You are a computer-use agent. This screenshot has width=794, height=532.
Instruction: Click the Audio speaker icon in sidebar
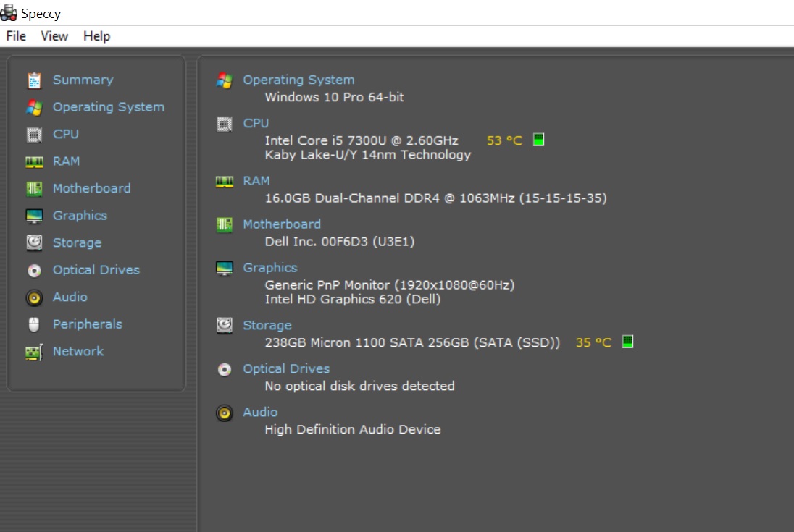pyautogui.click(x=34, y=297)
